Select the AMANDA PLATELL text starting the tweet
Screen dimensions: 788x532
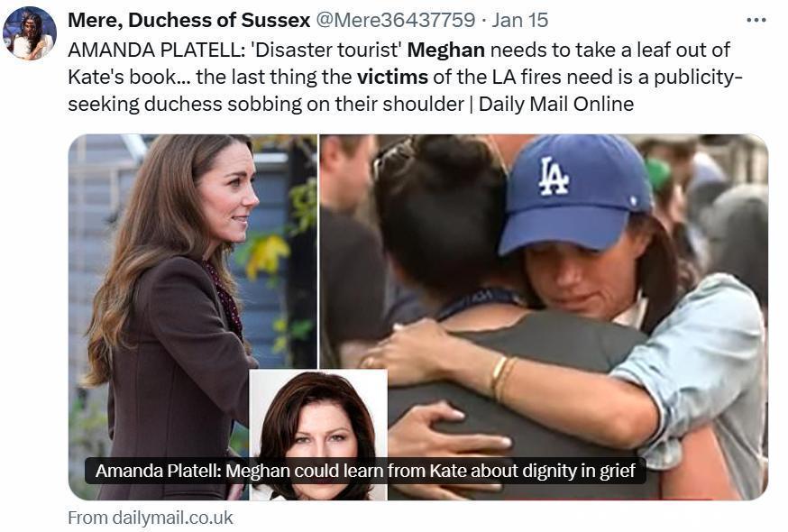(x=156, y=50)
